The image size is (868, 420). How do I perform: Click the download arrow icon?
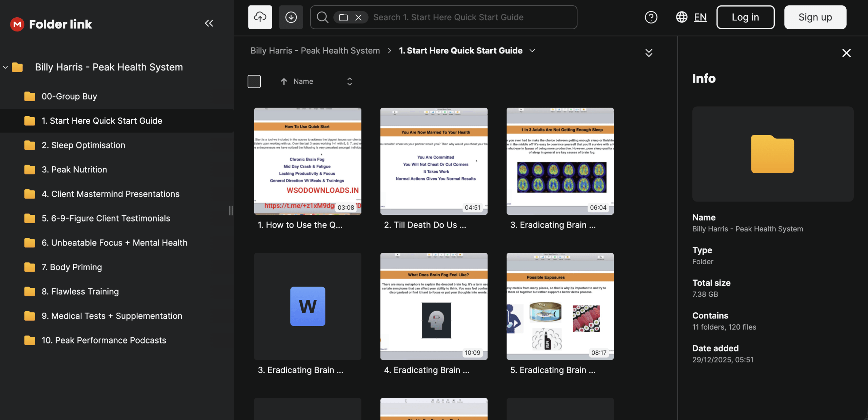click(x=291, y=17)
